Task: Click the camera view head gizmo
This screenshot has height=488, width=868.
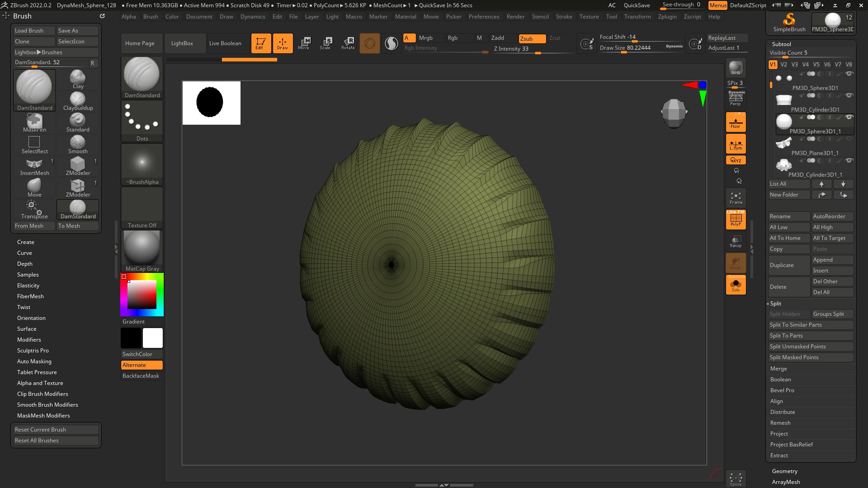Action: tap(674, 113)
